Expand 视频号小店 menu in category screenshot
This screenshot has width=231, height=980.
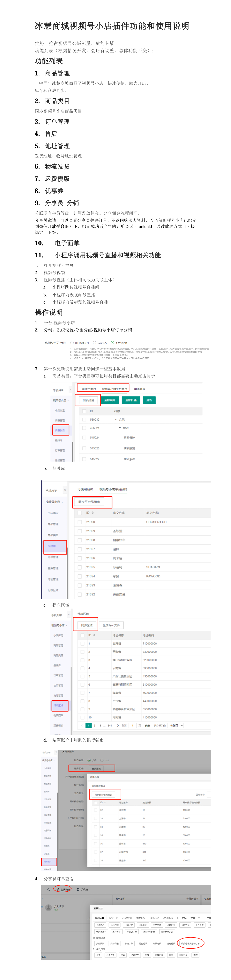tap(61, 400)
